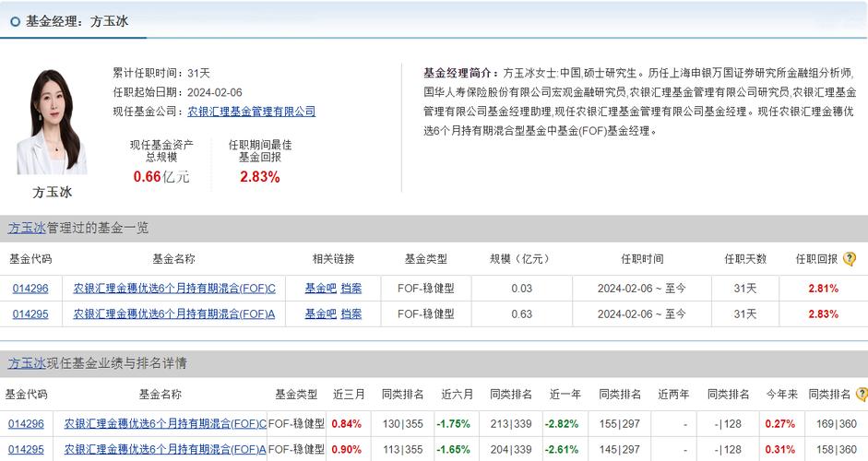Open 农银汇理金穗优选6个月持有期混合(FOF)C in managed funds table
The image size is (868, 461).
point(174,289)
